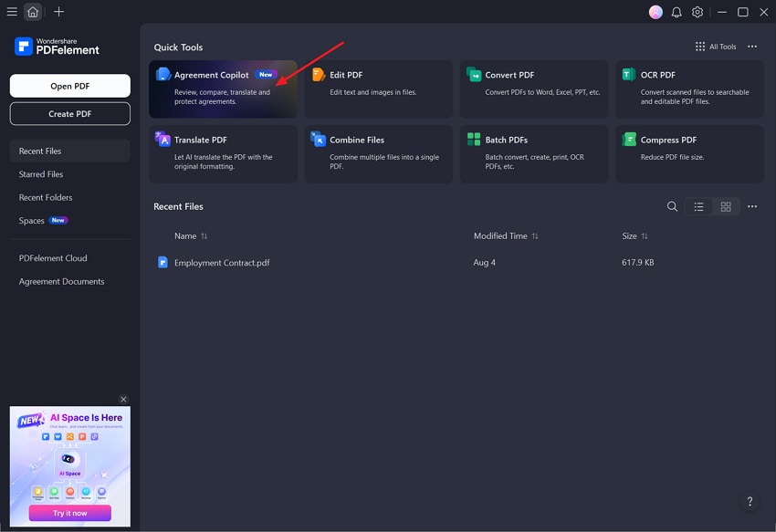Click the Translate PDF icon

tap(163, 139)
